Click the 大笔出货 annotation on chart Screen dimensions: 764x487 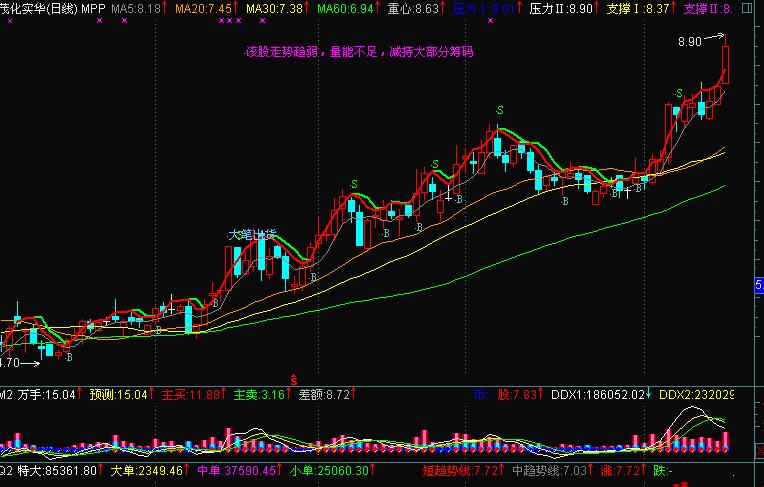pyautogui.click(x=252, y=235)
